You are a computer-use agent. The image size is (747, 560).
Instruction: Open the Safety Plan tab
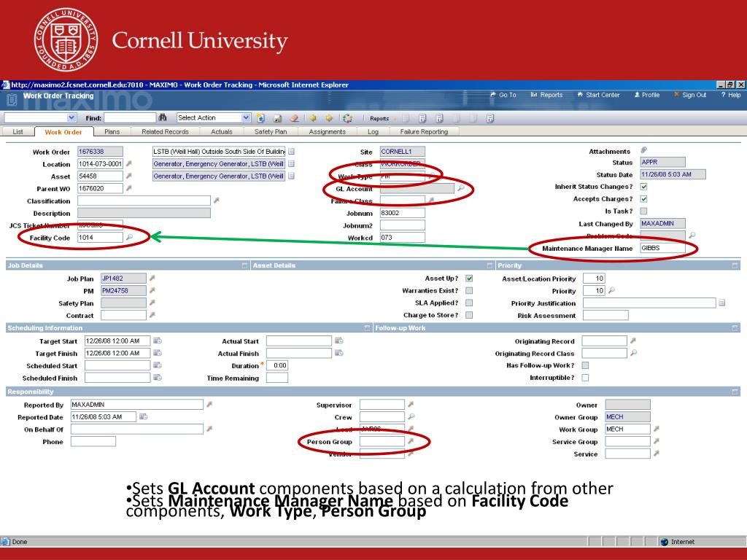271,132
